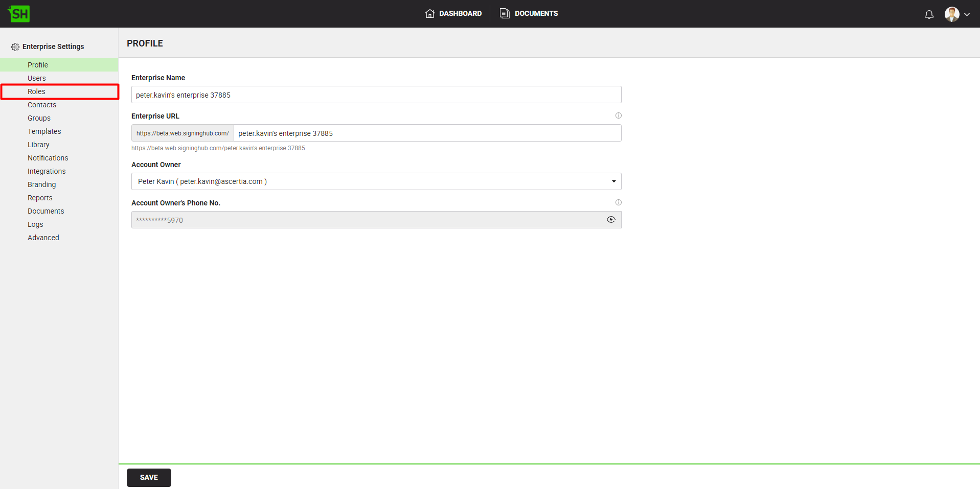Click the Enterprise Settings gear icon
The height and width of the screenshot is (489, 980).
pyautogui.click(x=15, y=47)
